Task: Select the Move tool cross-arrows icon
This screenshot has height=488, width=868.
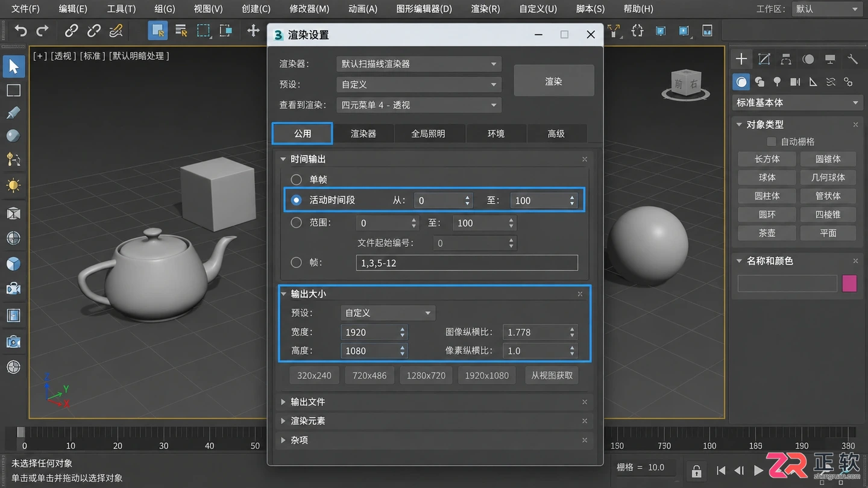Action: click(x=253, y=30)
